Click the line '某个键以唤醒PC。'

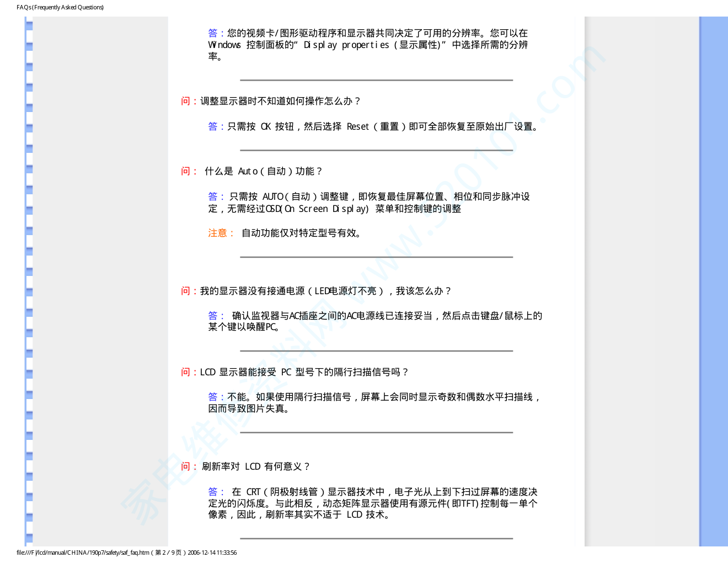tap(244, 327)
